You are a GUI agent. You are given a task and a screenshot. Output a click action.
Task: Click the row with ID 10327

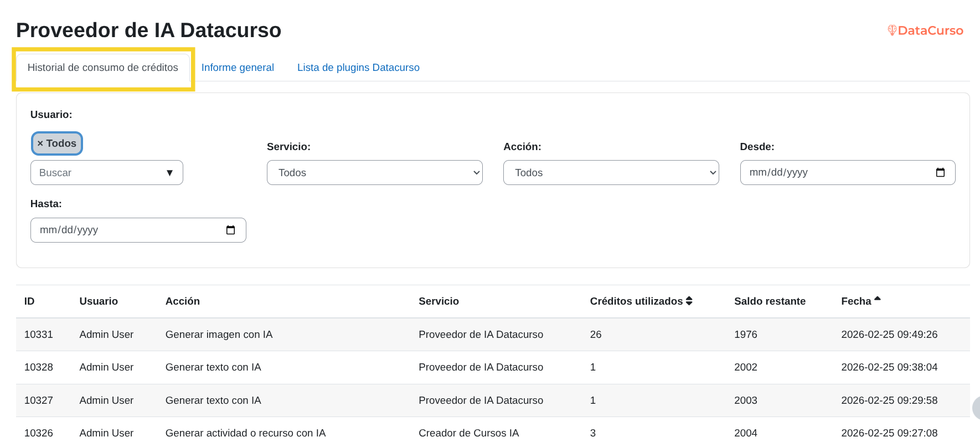point(39,400)
